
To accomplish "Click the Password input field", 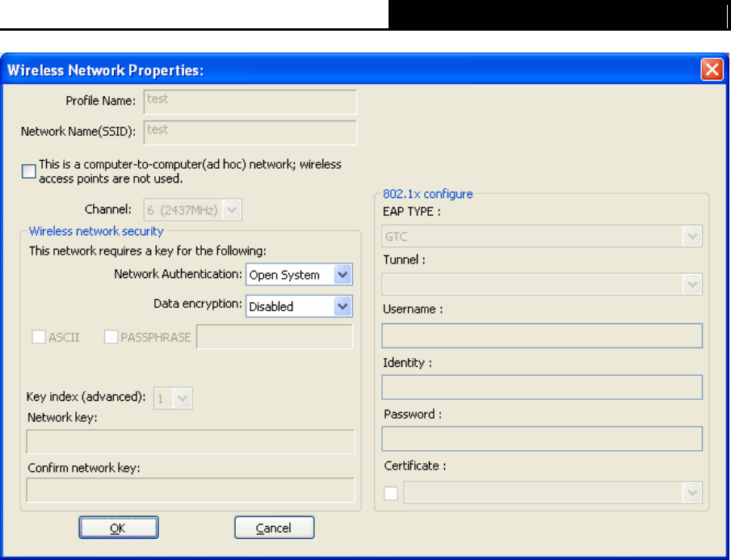I will pyautogui.click(x=542, y=439).
